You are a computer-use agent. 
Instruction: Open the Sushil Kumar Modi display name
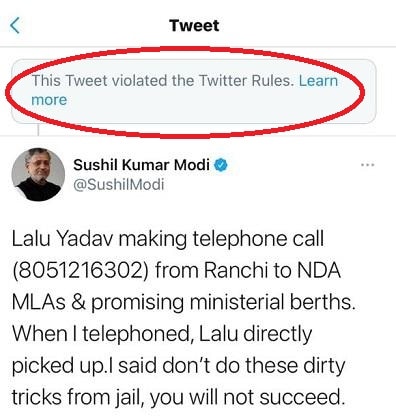coord(142,165)
